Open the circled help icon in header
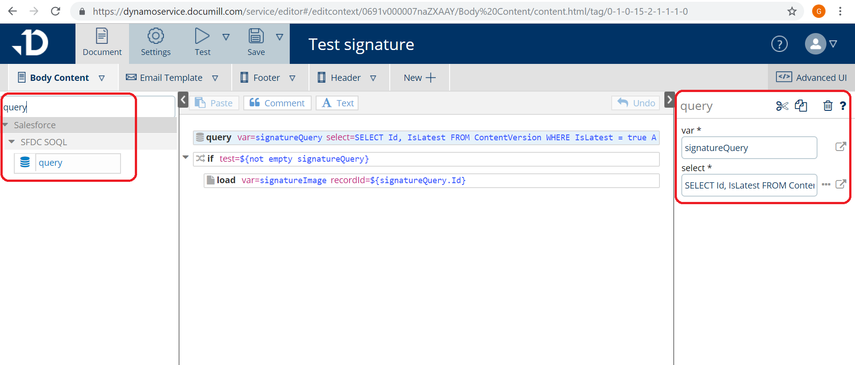This screenshot has width=855, height=365. click(x=779, y=44)
